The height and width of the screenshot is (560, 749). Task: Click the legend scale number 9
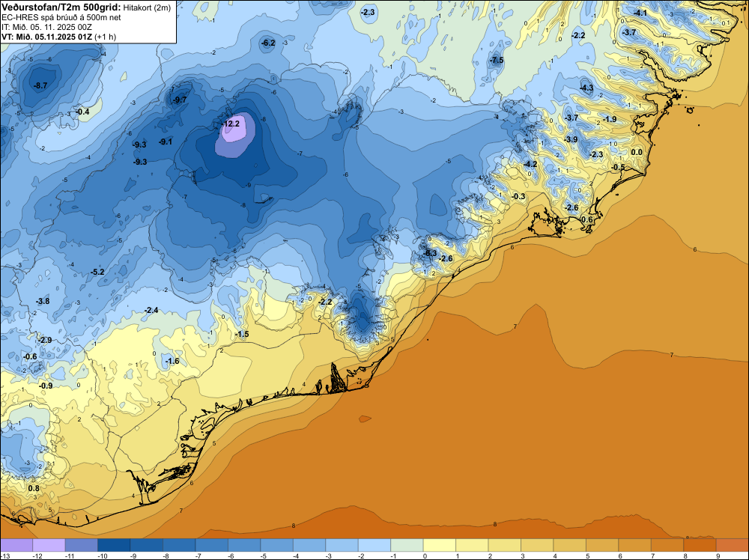coord(718,556)
